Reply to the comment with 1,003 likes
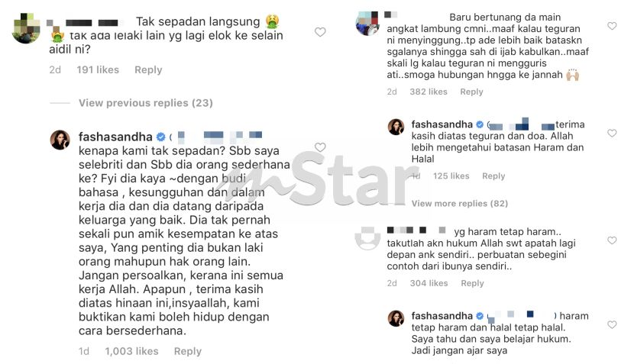This screenshot has width=634, height=364. tap(188, 352)
